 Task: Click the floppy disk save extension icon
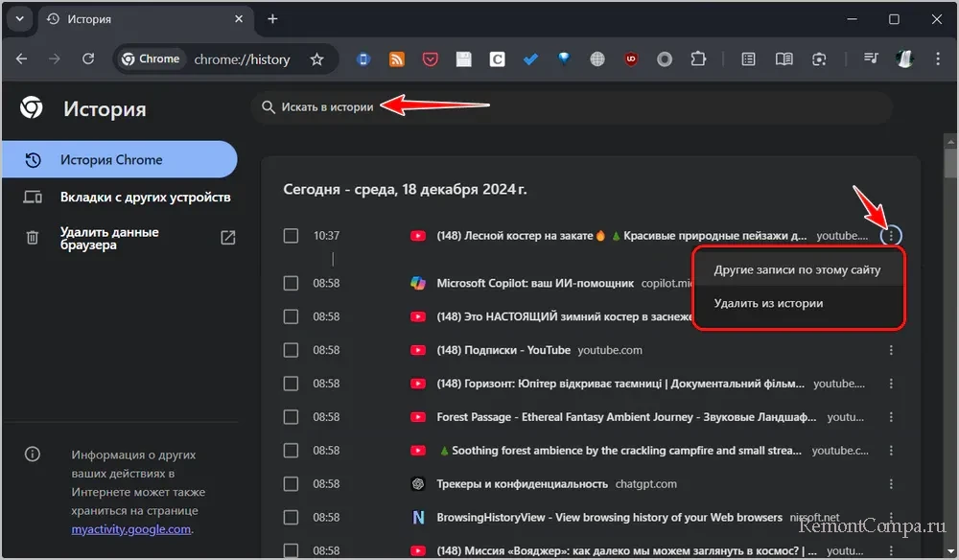tap(463, 59)
